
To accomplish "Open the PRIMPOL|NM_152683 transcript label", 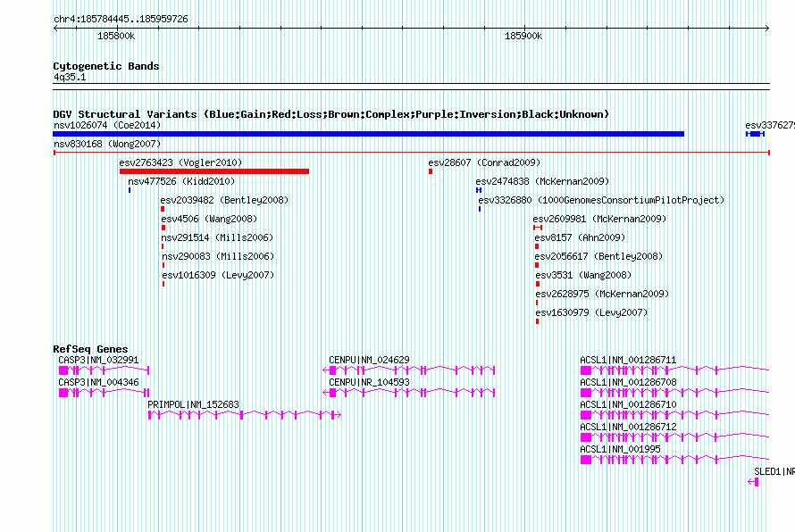I will coord(193,404).
